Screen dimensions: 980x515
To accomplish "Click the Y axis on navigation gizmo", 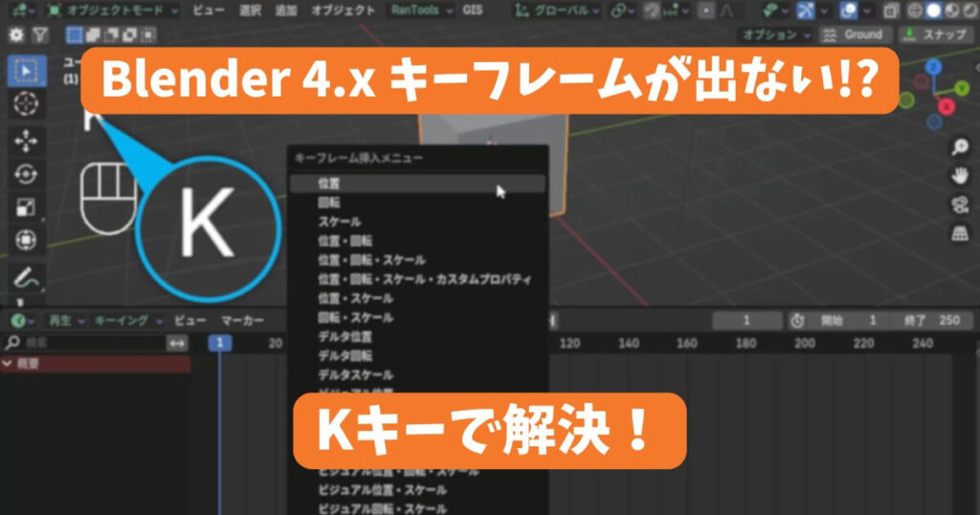I will tap(962, 89).
